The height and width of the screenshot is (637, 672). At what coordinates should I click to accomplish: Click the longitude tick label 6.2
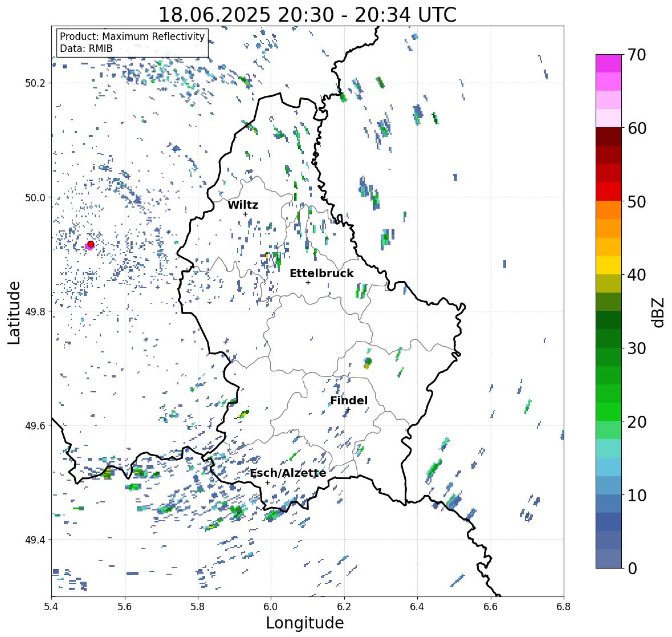click(x=344, y=607)
